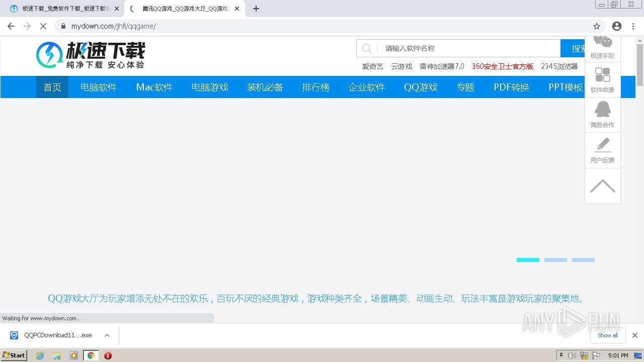Open Mac软件 navigation item

(x=154, y=87)
